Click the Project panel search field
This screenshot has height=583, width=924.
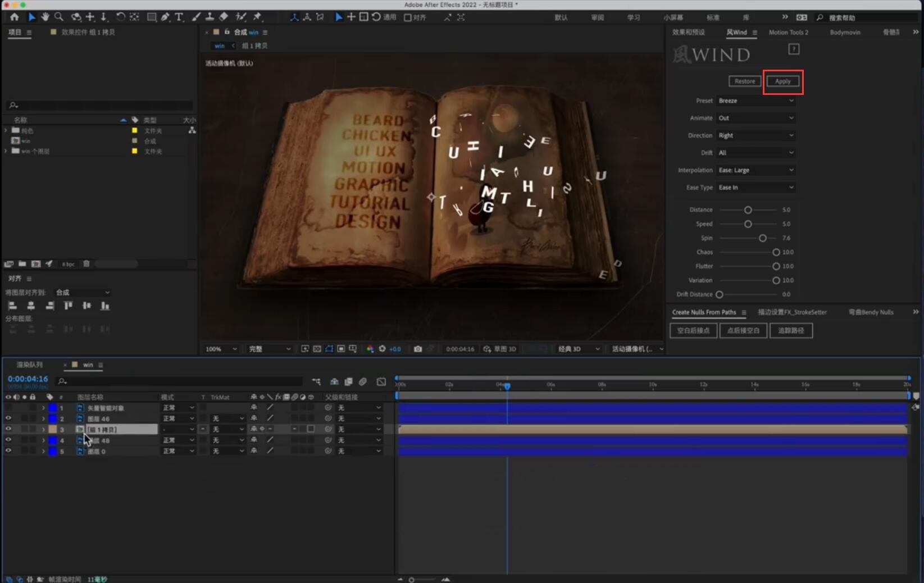click(100, 105)
